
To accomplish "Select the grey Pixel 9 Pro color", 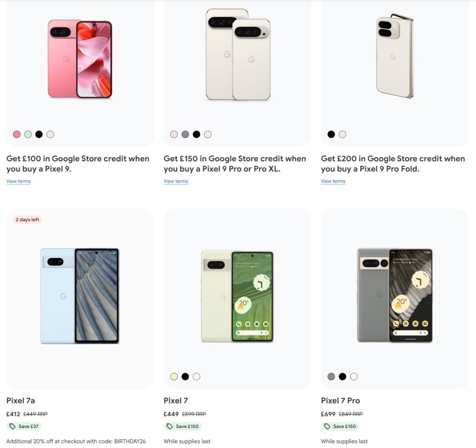I will [x=185, y=134].
